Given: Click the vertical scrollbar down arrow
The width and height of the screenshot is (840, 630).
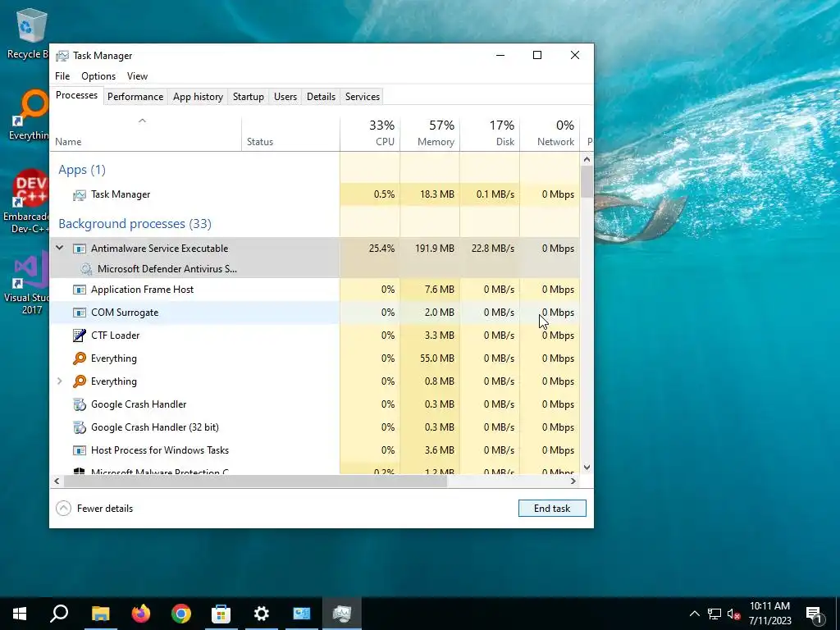Looking at the screenshot, I should [587, 467].
